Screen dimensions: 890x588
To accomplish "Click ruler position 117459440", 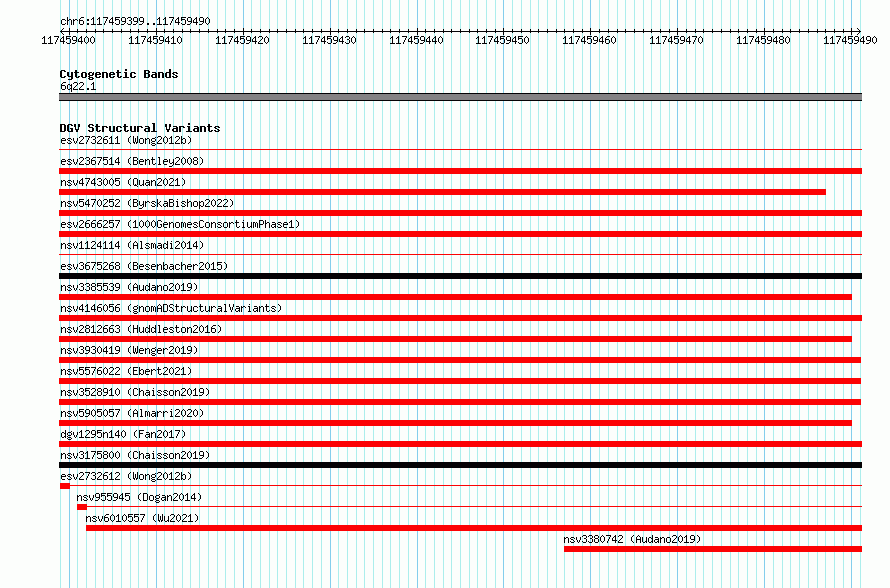I will click(416, 40).
